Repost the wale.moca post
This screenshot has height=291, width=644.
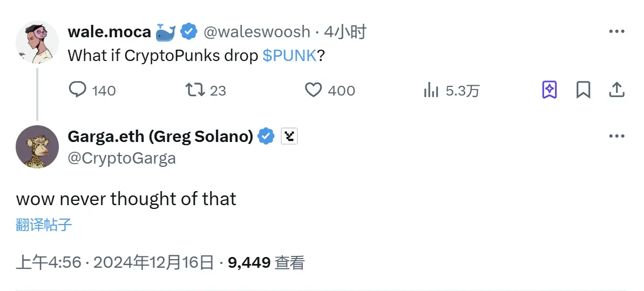195,90
